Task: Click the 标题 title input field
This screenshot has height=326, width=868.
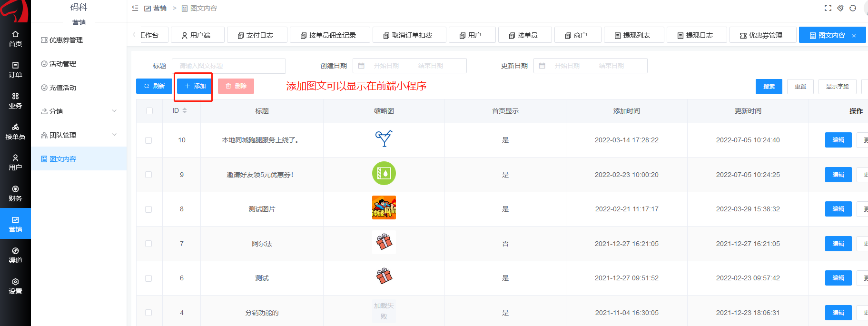Action: [228, 66]
